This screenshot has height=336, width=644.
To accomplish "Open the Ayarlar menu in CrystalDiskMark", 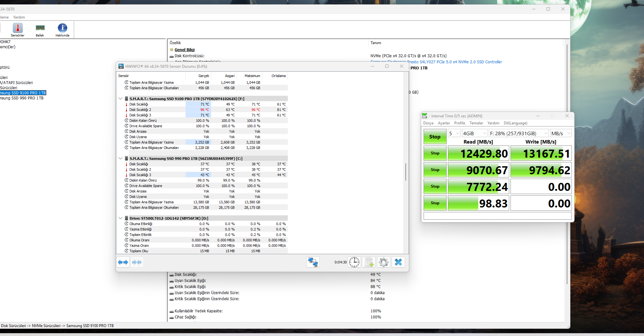I will 444,123.
